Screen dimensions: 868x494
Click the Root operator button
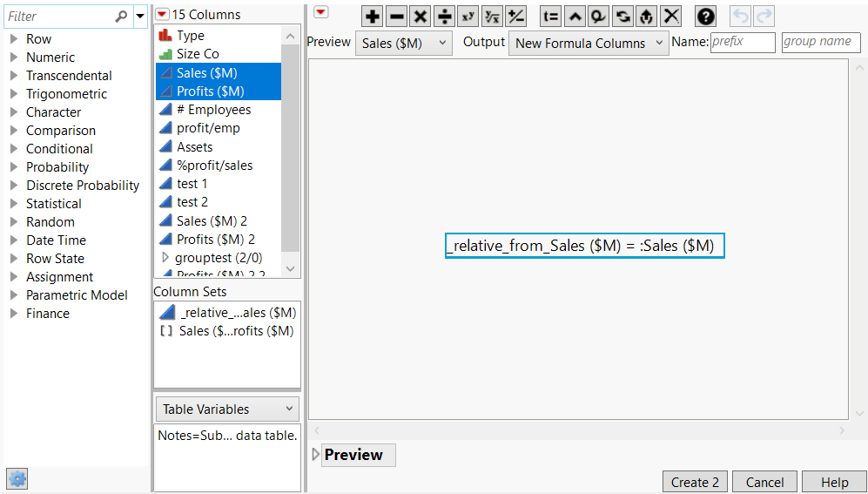[x=492, y=17]
